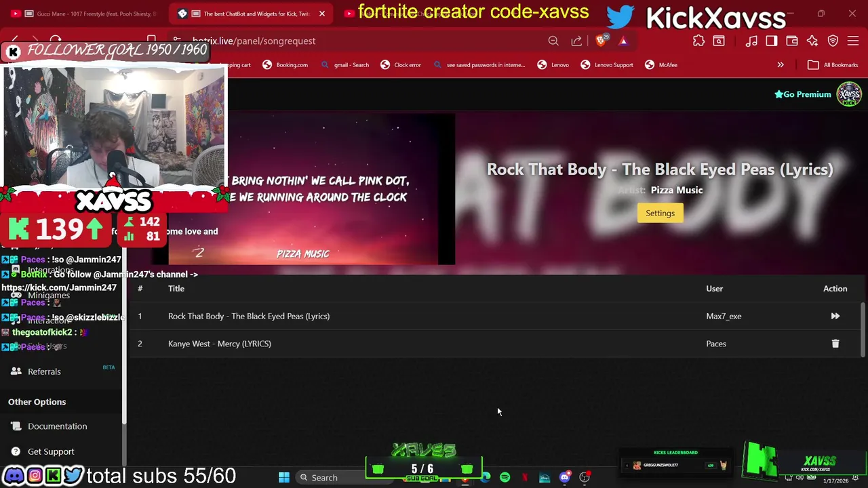Click the Title column header
The height and width of the screenshot is (488, 868).
click(x=176, y=289)
